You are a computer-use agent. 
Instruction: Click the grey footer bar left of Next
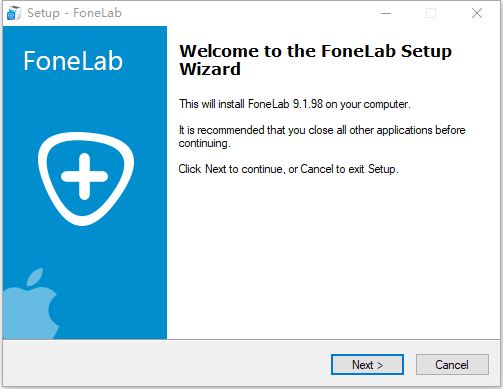click(x=167, y=364)
